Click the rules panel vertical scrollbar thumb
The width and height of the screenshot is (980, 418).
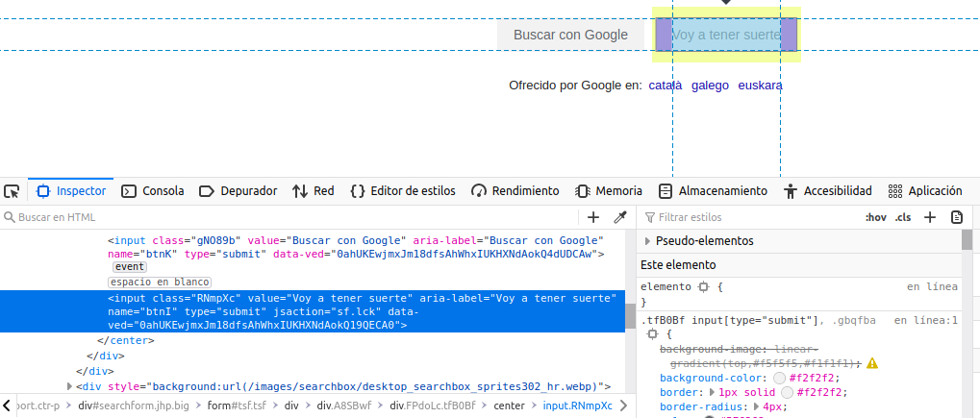pyautogui.click(x=967, y=240)
